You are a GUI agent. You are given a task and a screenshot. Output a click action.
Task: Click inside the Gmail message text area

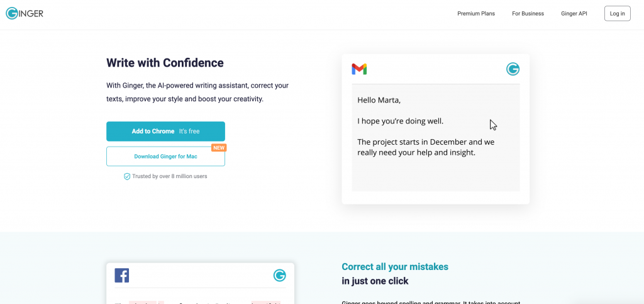pyautogui.click(x=436, y=138)
